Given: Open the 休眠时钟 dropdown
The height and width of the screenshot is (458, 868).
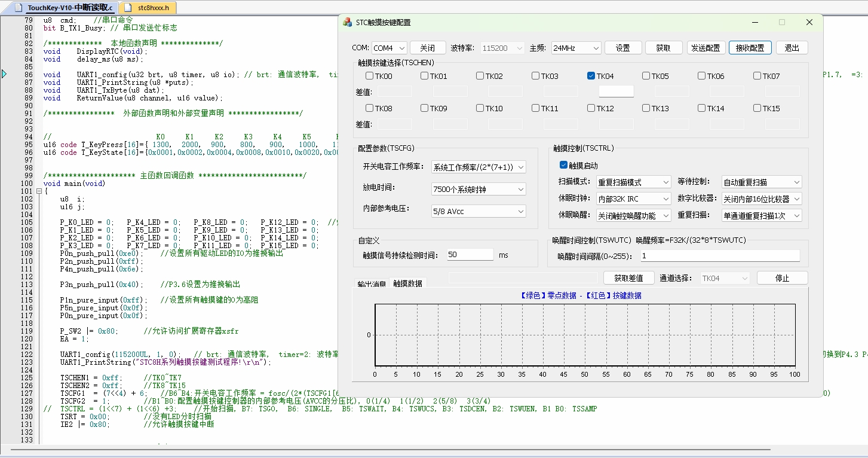Looking at the screenshot, I should pyautogui.click(x=633, y=199).
